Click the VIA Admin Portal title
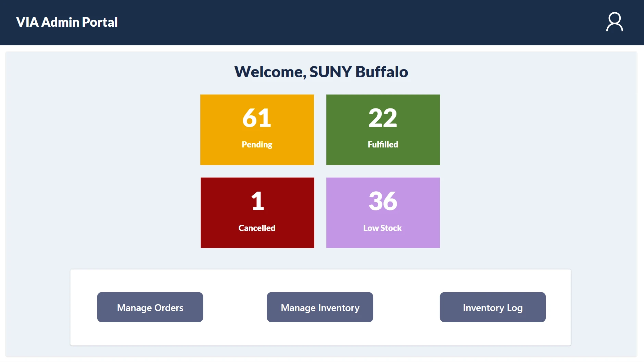This screenshot has height=362, width=644. click(67, 22)
